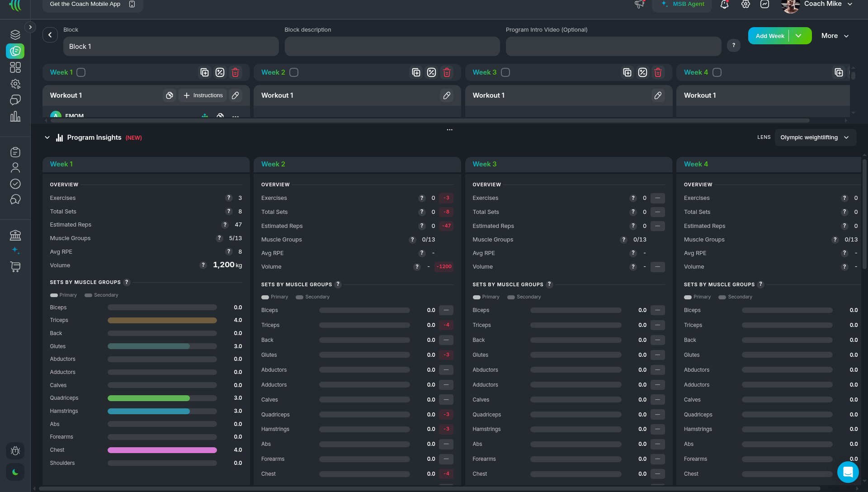The image size is (868, 492).
Task: Open the notifications bell
Action: pyautogui.click(x=724, y=5)
